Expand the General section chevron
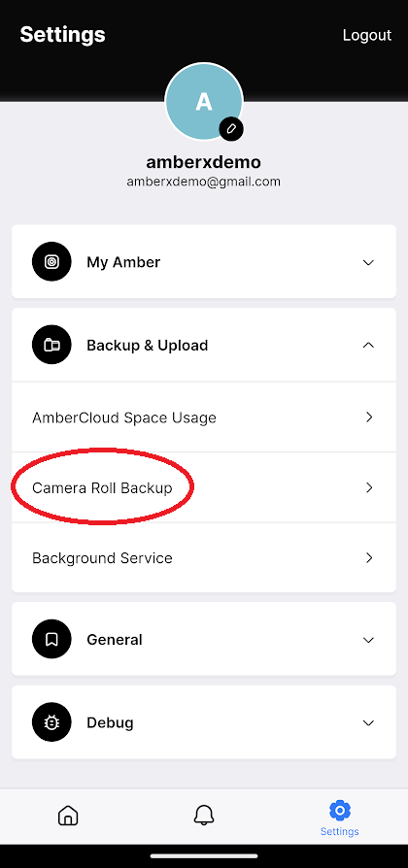 368,640
